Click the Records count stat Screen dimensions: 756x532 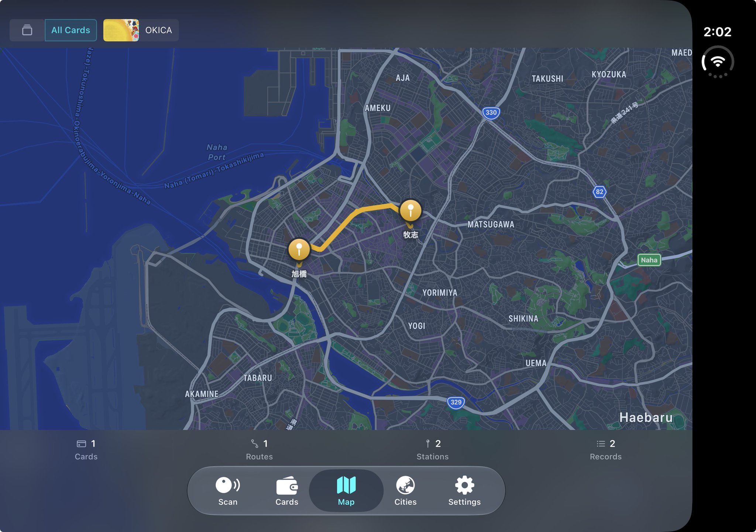pyautogui.click(x=606, y=450)
